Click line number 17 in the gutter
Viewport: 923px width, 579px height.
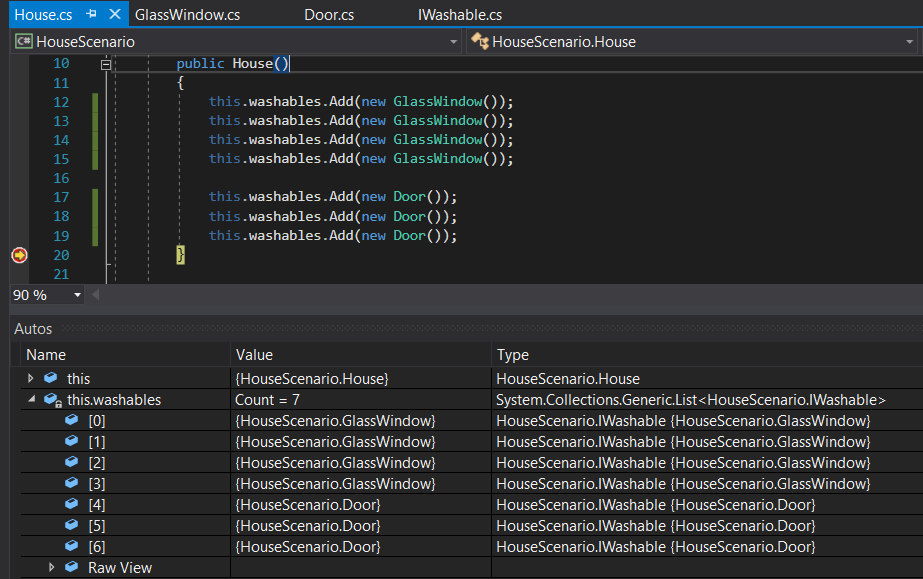coord(61,197)
